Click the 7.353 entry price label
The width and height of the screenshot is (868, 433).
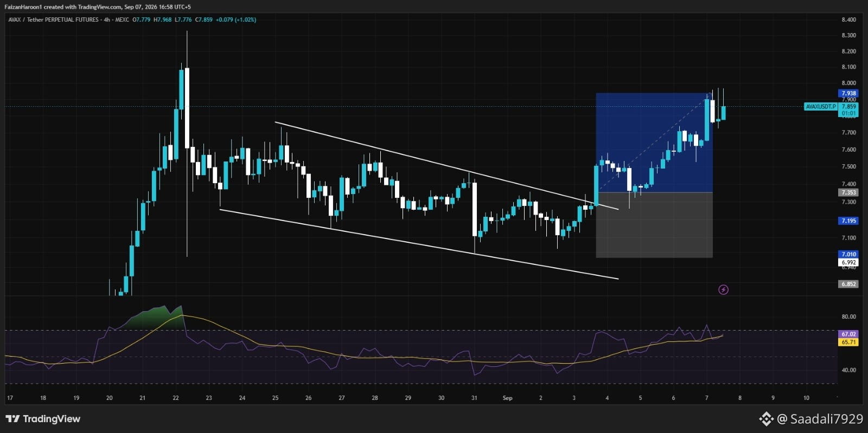click(848, 192)
